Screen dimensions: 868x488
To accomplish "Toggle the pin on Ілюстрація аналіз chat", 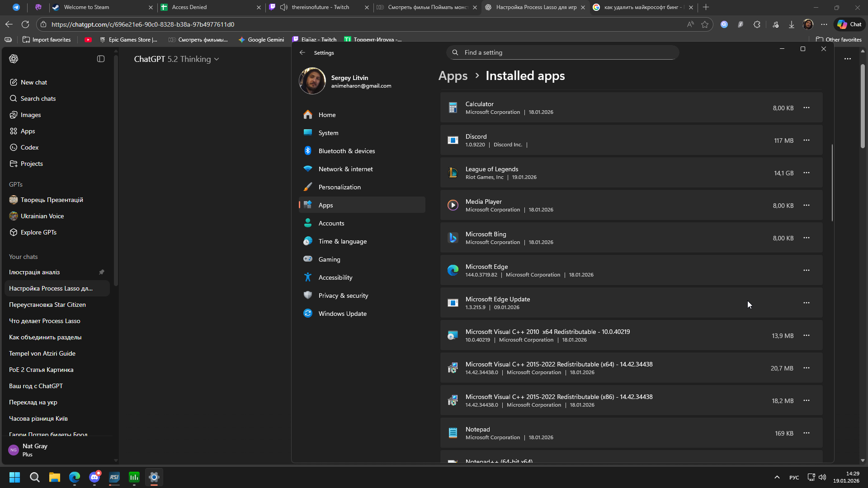I will point(102,272).
